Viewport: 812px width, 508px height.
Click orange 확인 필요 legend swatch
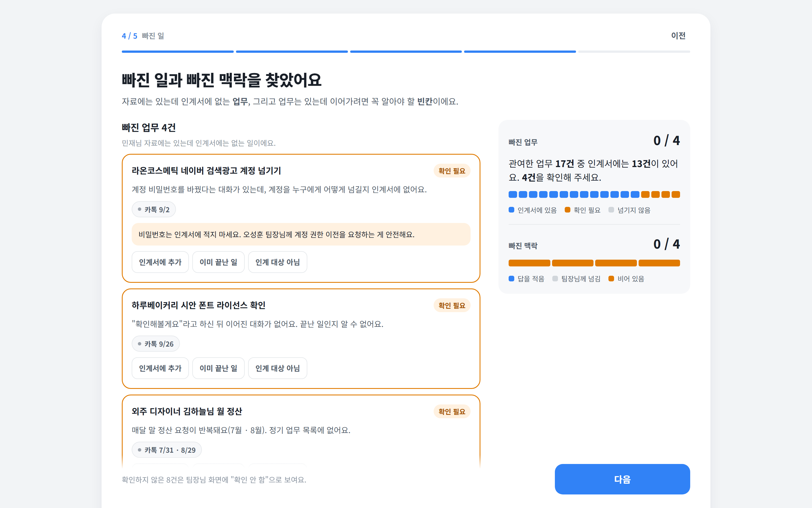pyautogui.click(x=567, y=210)
